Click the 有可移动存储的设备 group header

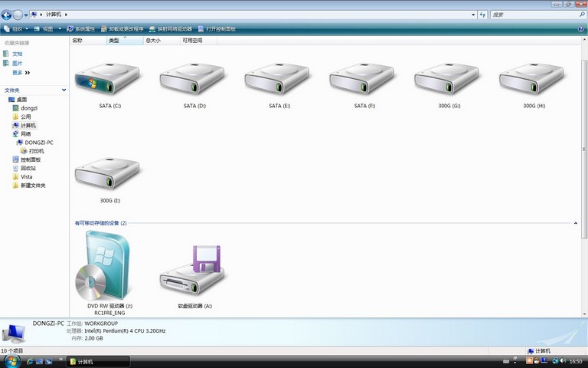(x=100, y=223)
